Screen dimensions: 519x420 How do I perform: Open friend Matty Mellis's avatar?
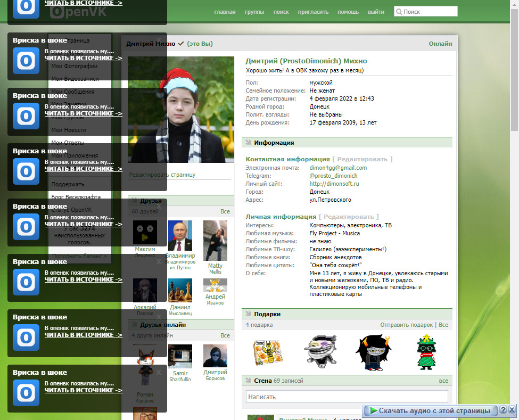(x=215, y=241)
